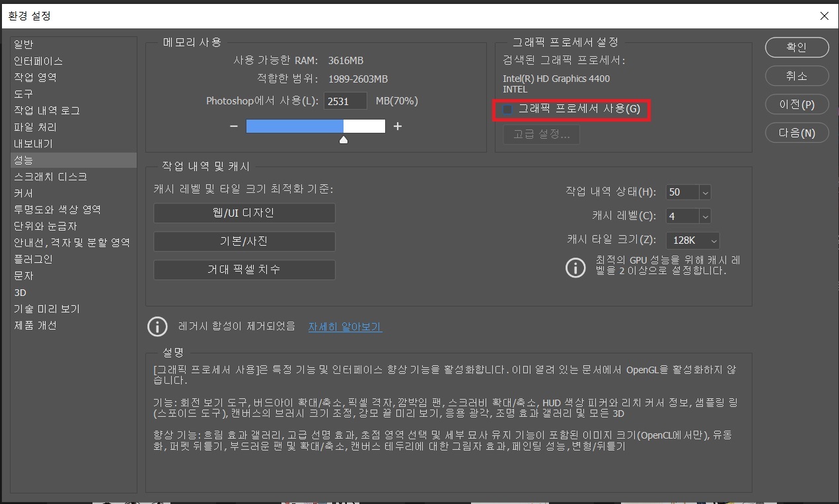Cancel with the 취소 button
The image size is (839, 504).
point(797,76)
